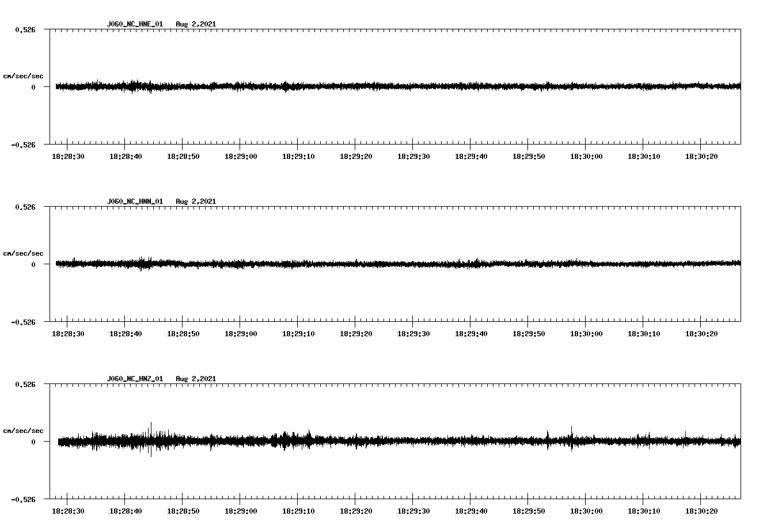Click the -0.526 lower limit of HNZ axis
Image resolution: width=782 pixels, height=532 pixels.
[24, 499]
